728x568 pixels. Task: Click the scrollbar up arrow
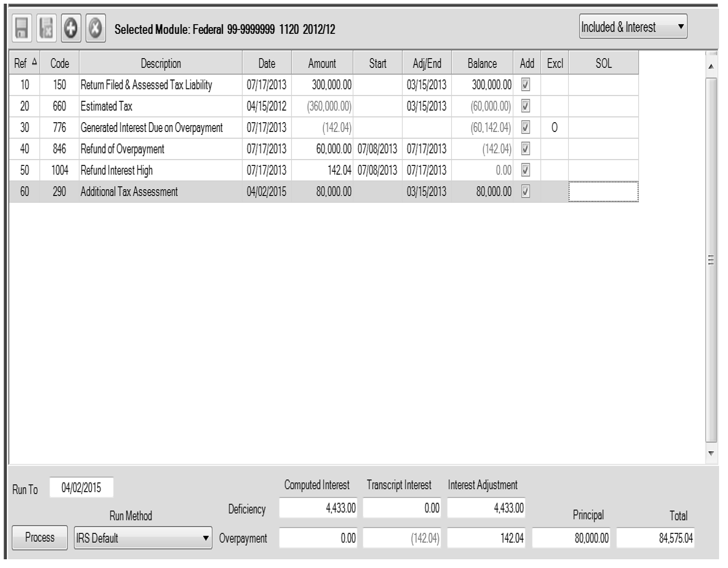[x=711, y=66]
